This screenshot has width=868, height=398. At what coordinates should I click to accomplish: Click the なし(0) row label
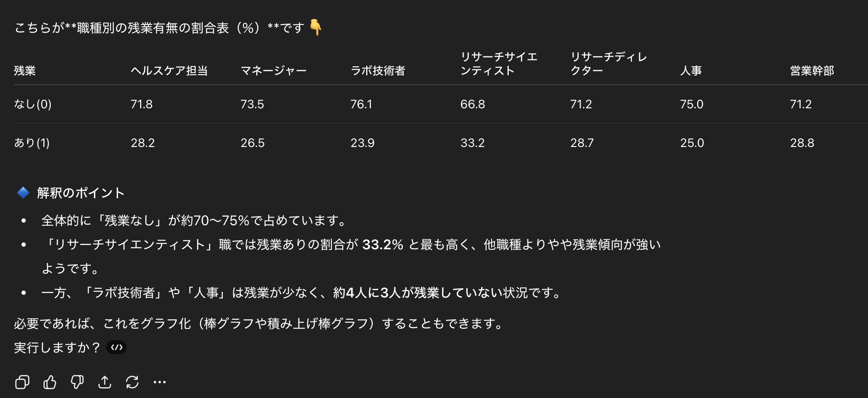(x=32, y=104)
